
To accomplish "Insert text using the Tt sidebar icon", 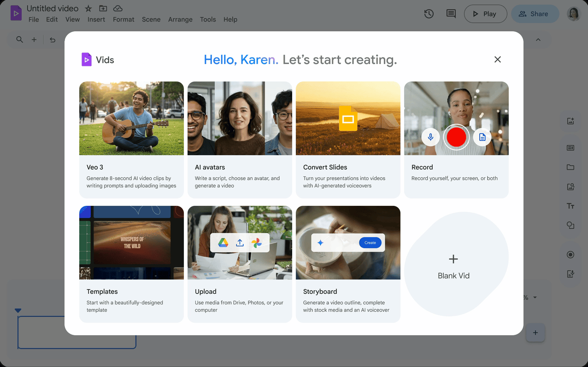I will click(570, 206).
